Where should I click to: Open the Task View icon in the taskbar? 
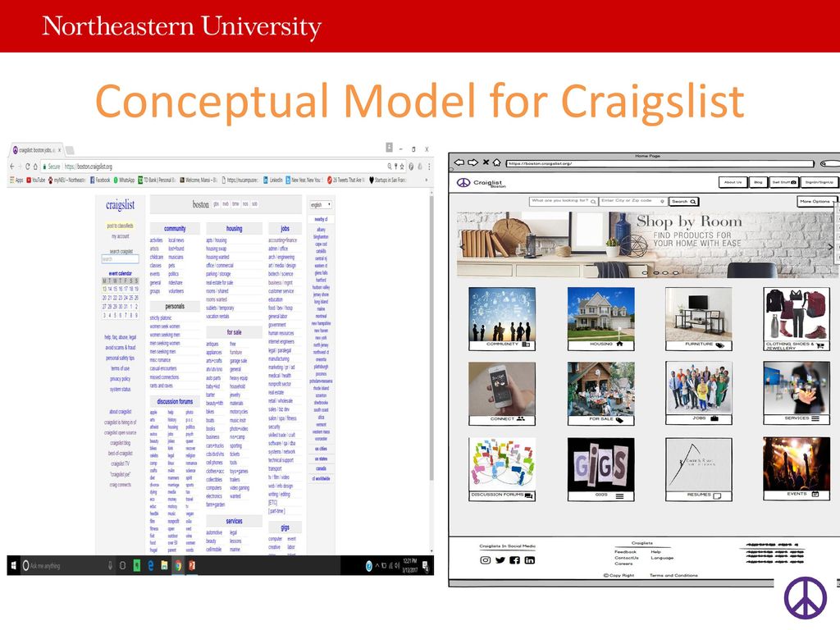[x=123, y=566]
